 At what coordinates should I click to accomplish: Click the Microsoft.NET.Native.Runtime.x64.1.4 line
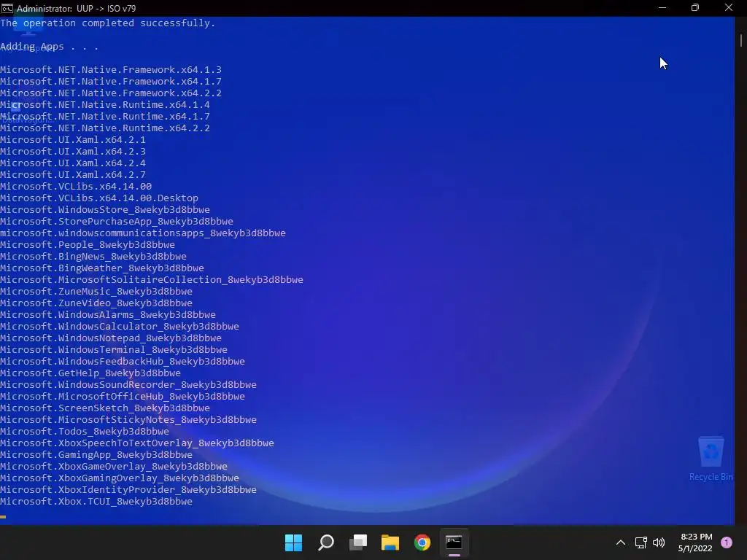click(x=105, y=105)
